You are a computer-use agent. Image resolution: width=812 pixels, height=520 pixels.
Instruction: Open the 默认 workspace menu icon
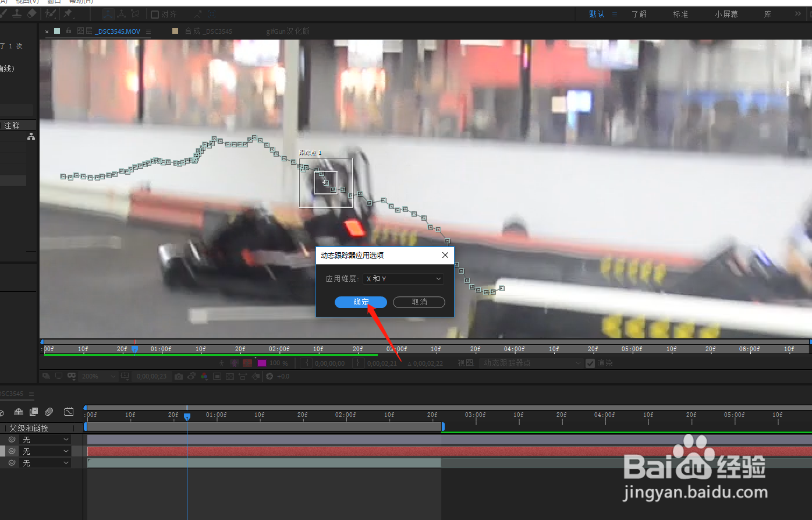pyautogui.click(x=615, y=14)
